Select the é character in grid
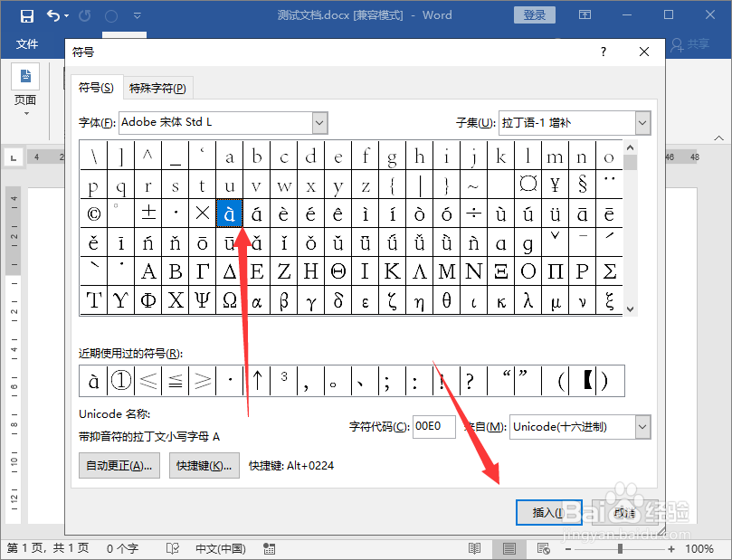Screen dimensions: 732x560 [x=311, y=214]
